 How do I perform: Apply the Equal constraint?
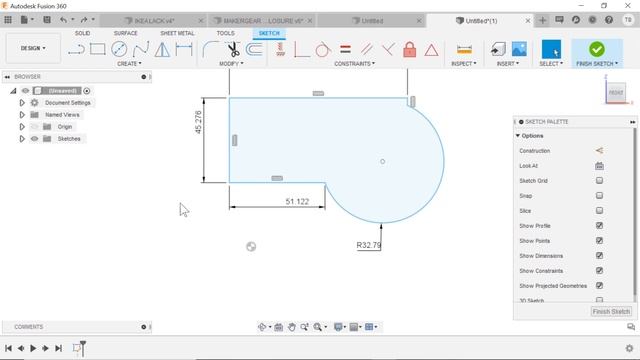pyautogui.click(x=345, y=49)
